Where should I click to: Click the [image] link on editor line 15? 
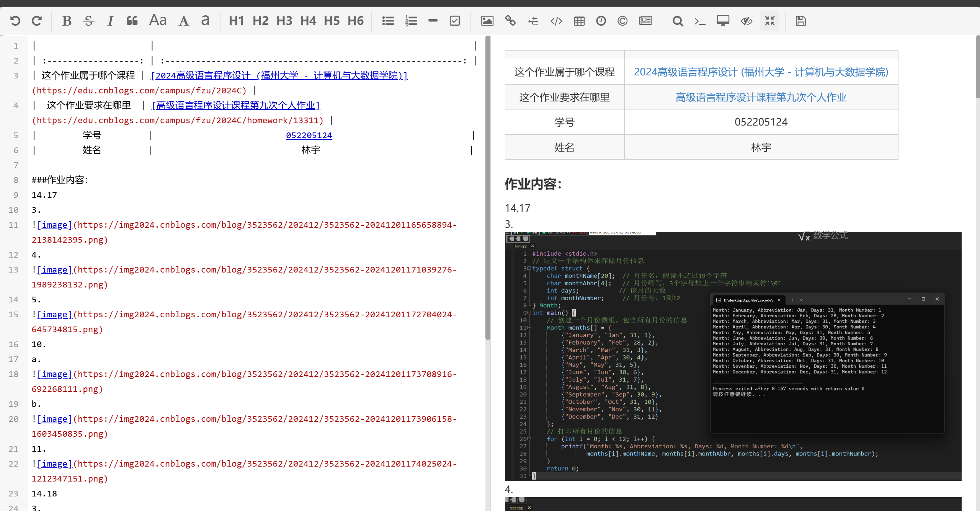click(55, 314)
